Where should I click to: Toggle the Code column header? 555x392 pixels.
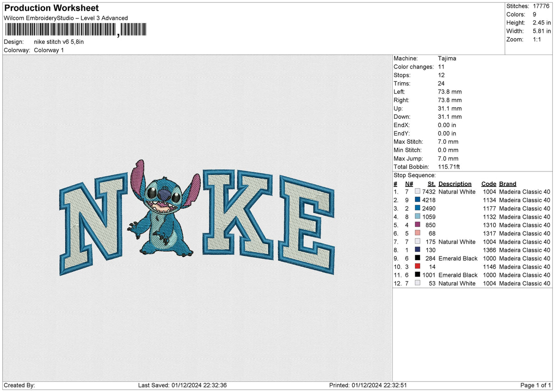tap(488, 184)
